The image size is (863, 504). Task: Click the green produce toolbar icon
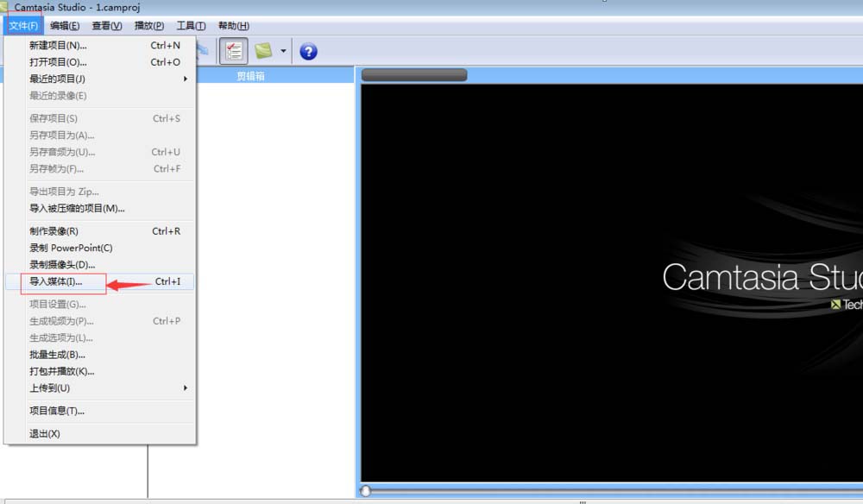coord(264,50)
